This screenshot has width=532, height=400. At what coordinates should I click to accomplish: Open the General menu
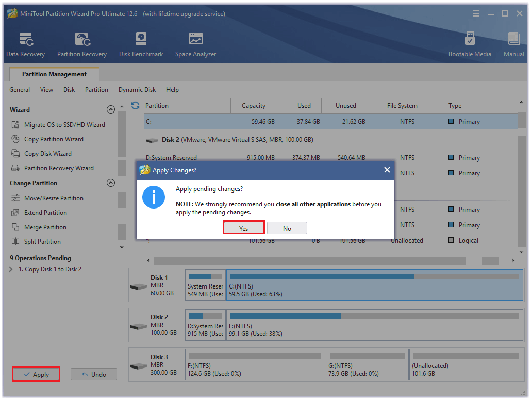point(20,90)
